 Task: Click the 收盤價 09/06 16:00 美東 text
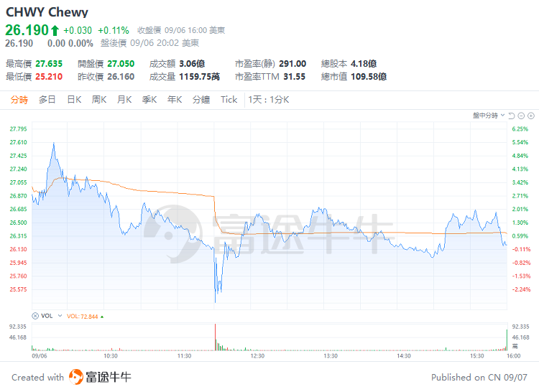[181, 31]
